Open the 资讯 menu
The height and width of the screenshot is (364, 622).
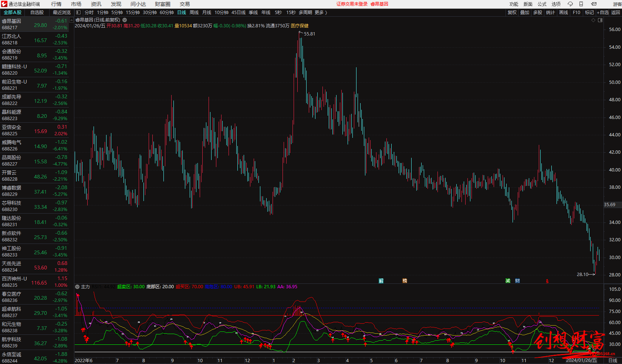tap(96, 4)
